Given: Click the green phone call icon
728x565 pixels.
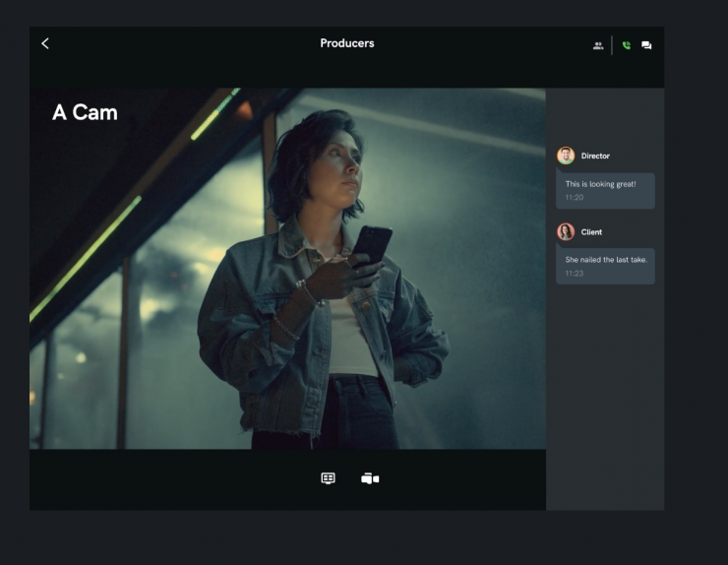Looking at the screenshot, I should coord(626,45).
